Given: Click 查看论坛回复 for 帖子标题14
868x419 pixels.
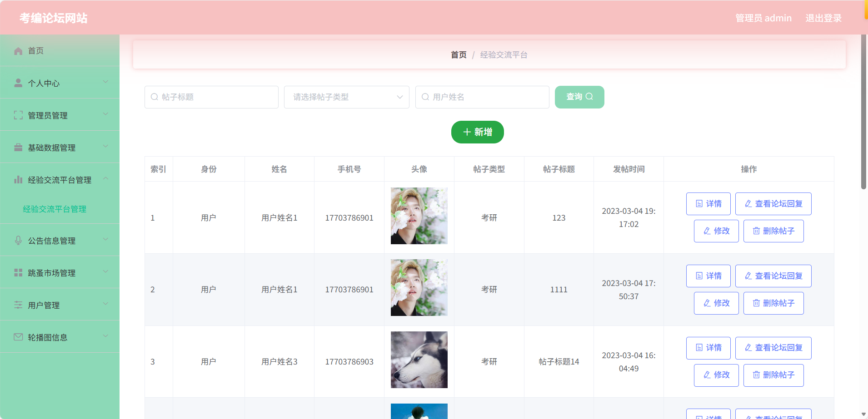Looking at the screenshot, I should [x=773, y=348].
